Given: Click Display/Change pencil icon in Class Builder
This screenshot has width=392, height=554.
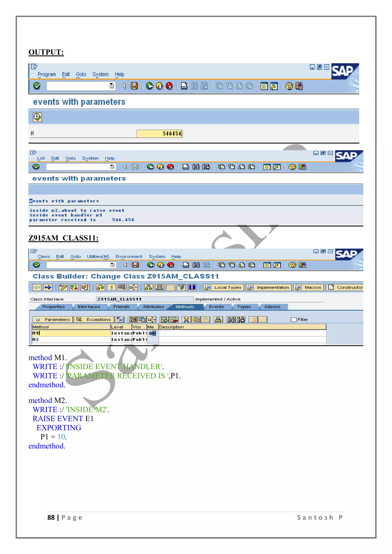Looking at the screenshot, I should (63, 287).
